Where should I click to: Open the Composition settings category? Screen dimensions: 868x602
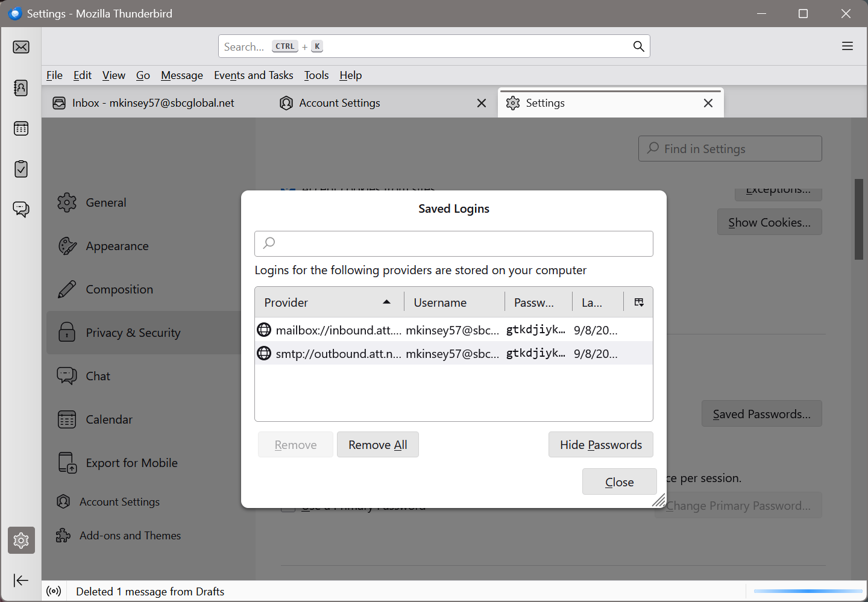[x=145, y=289]
